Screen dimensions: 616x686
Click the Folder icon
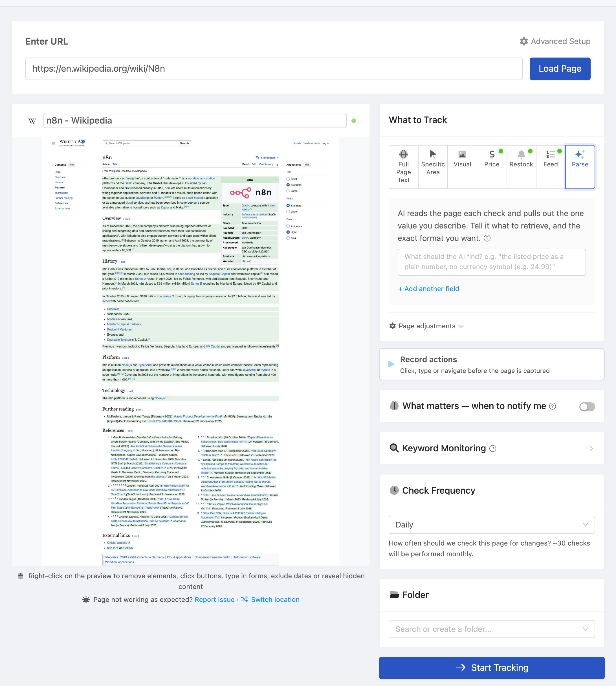click(x=394, y=595)
